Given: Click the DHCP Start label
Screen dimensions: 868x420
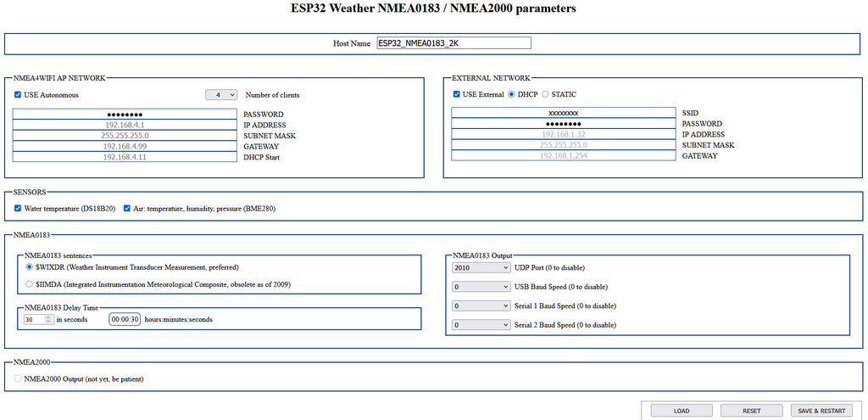Looking at the screenshot, I should 261,157.
